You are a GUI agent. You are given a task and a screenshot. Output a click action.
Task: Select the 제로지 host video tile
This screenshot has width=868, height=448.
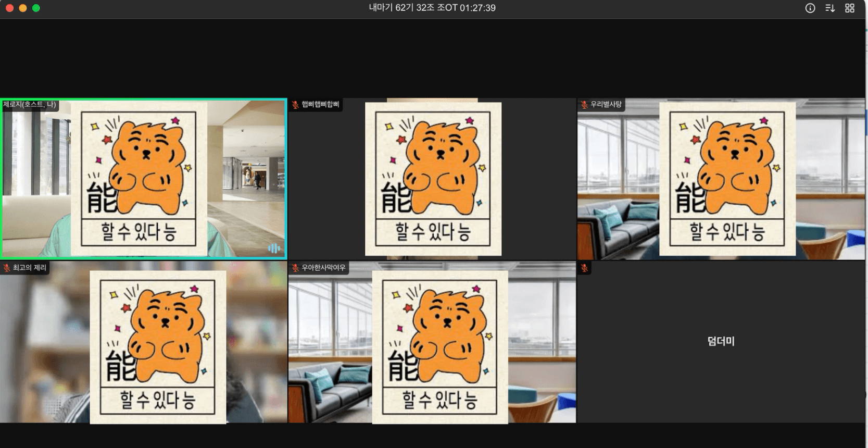coord(144,179)
